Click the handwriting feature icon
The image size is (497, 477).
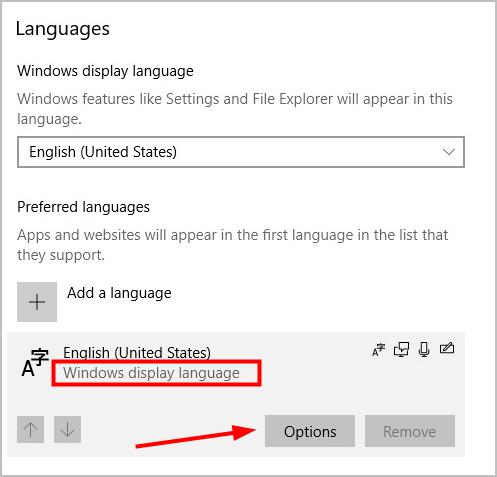click(447, 348)
